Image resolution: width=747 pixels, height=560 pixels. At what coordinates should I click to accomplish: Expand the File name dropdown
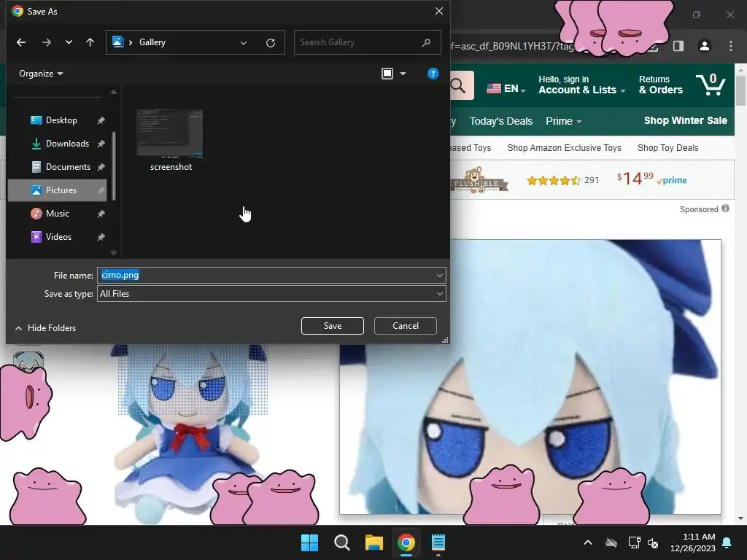coord(439,275)
